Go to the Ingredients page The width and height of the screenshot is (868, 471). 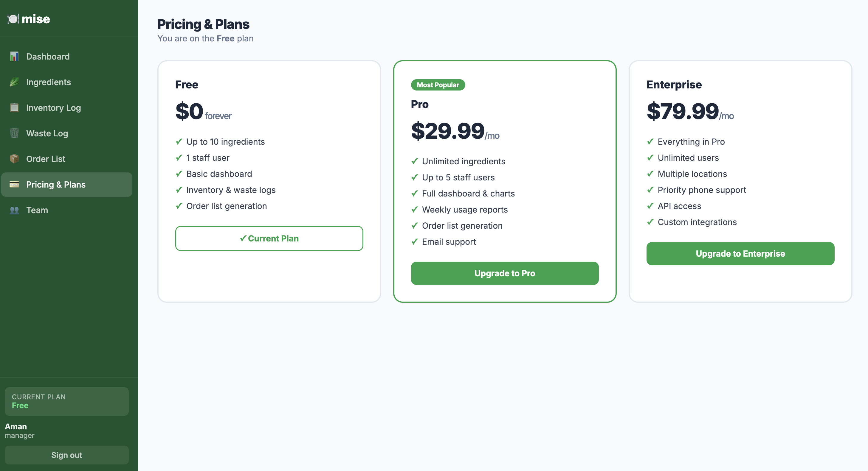(49, 82)
